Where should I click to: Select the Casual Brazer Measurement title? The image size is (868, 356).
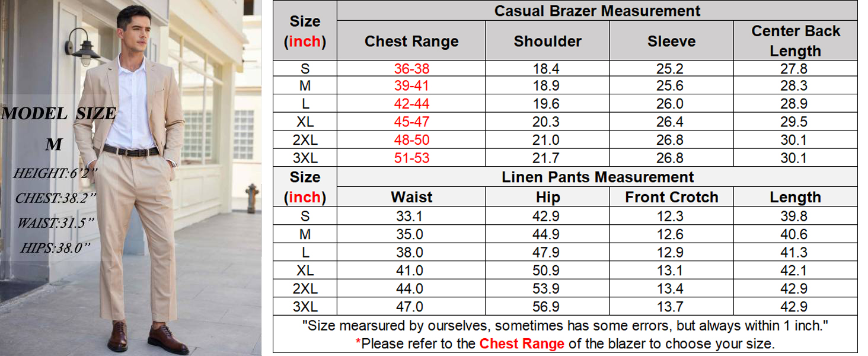pos(597,11)
